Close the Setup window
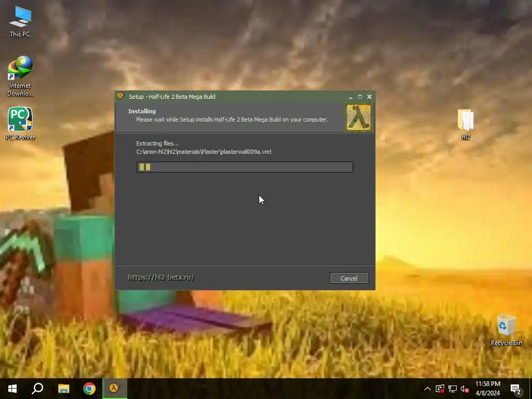The height and width of the screenshot is (399, 532). pyautogui.click(x=369, y=97)
